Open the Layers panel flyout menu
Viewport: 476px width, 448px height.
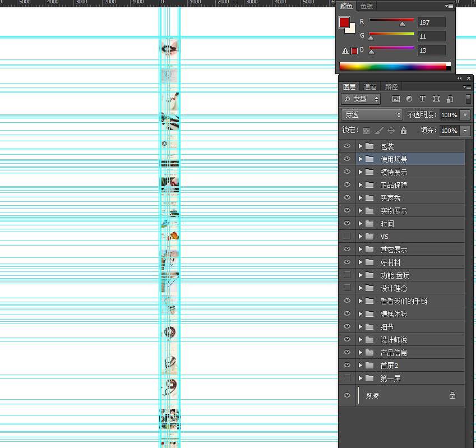467,87
